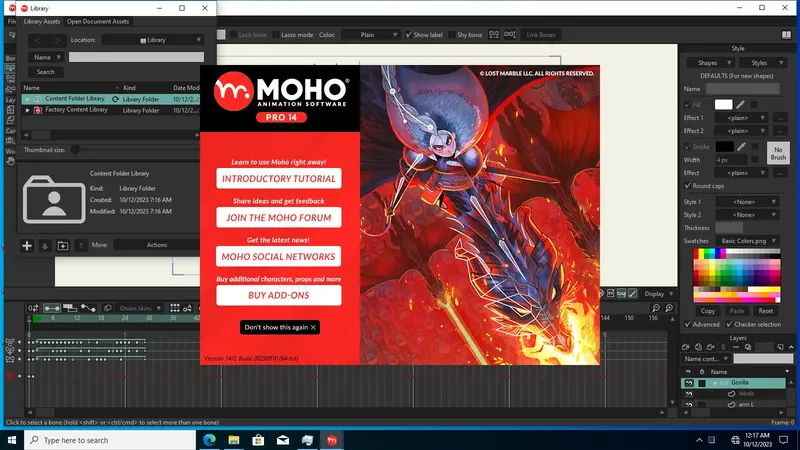Open the bone Color Plain dropdown
The image size is (800, 450).
tap(370, 35)
